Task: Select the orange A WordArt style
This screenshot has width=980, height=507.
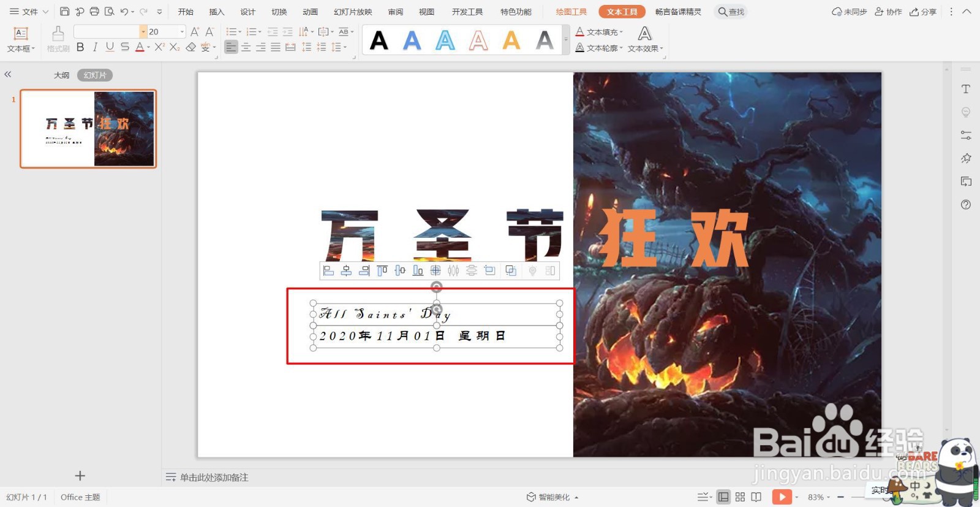Action: (x=511, y=40)
